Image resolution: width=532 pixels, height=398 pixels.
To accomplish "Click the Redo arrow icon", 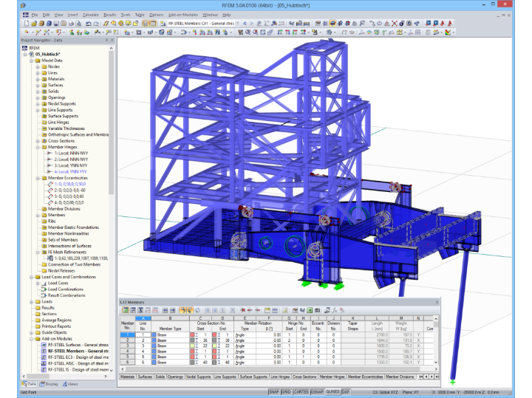I will (x=96, y=24).
